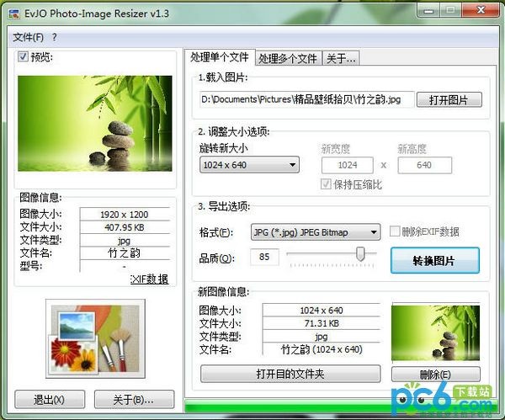Click the 删除(E) delete button
This screenshot has width=505, height=420.
pos(435,374)
